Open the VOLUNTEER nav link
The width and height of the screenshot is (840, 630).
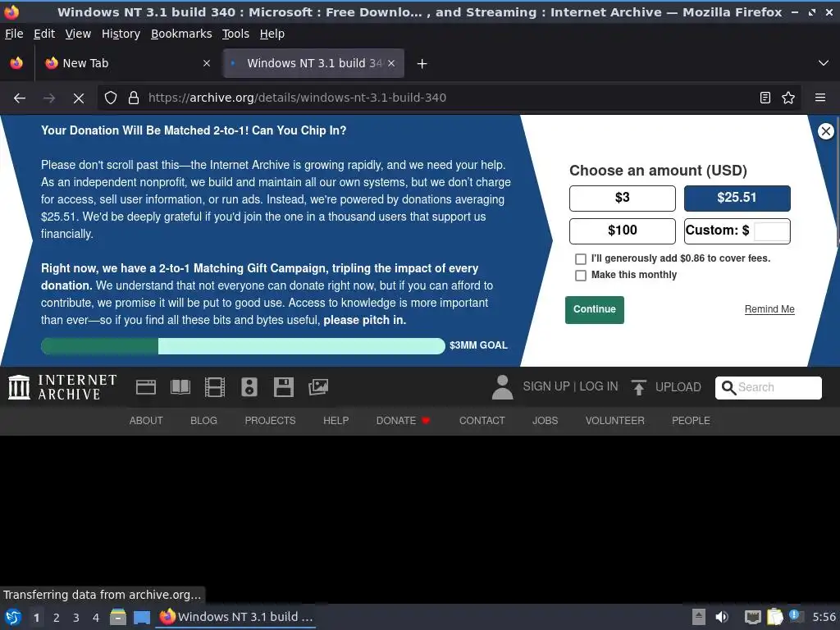click(x=615, y=421)
